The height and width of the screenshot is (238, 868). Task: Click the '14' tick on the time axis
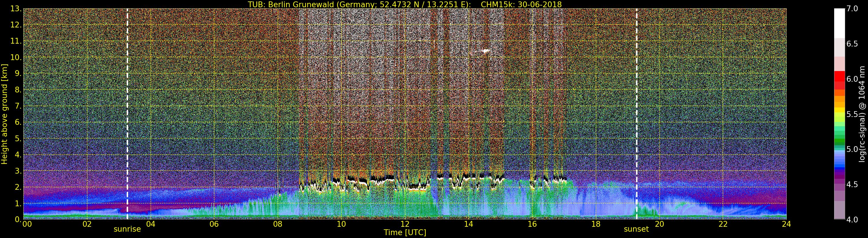click(x=468, y=224)
